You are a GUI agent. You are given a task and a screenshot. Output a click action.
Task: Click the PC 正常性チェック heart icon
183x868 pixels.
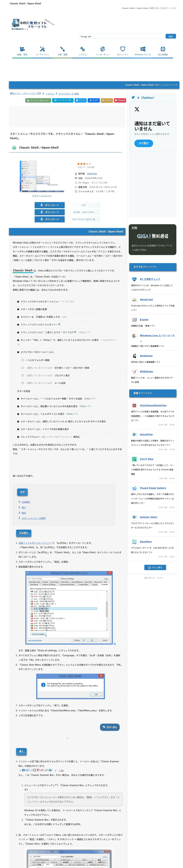(x=134, y=279)
